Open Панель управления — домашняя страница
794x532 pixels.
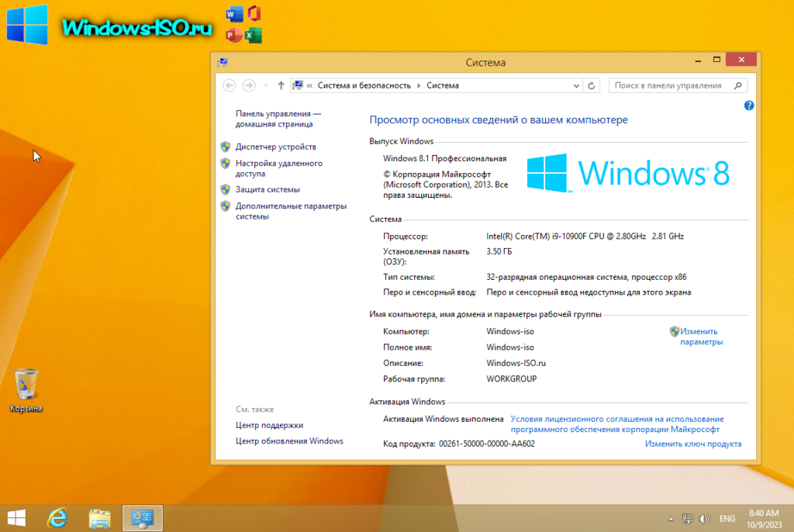click(x=278, y=119)
